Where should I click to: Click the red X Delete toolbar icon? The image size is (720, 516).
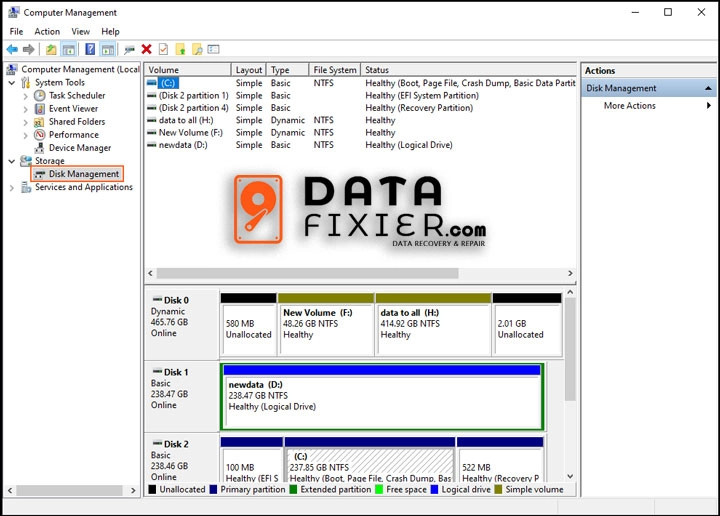pyautogui.click(x=146, y=49)
